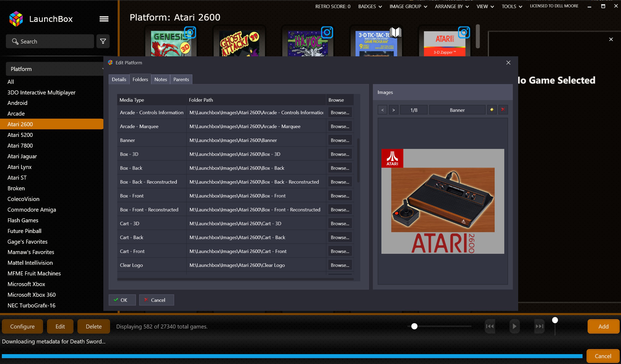621x364 pixels.
Task: Click the LaunchBox cube logo
Action: pos(16,19)
